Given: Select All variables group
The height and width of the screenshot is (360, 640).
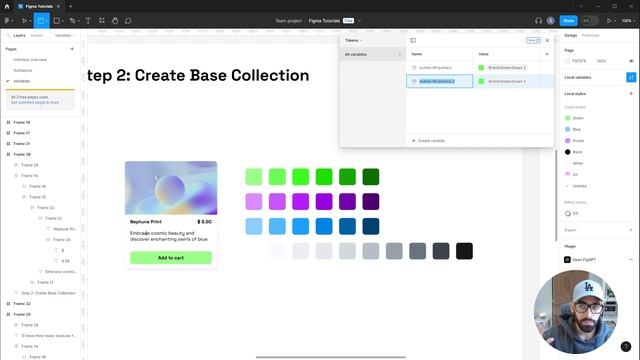Looking at the screenshot, I should [x=372, y=54].
